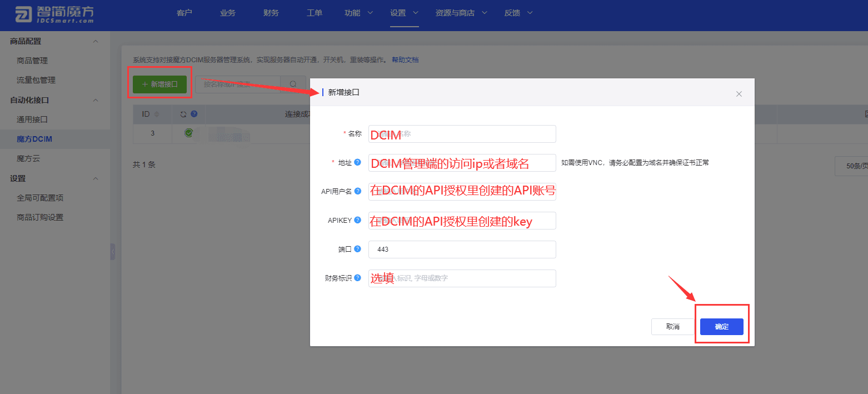Expand the 资源与商店 dropdown menu
The height and width of the screenshot is (394, 868).
461,13
